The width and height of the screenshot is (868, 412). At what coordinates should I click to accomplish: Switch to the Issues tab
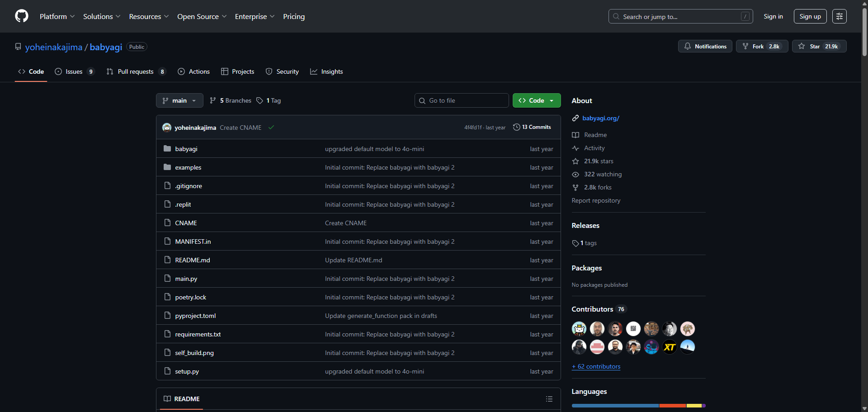(75, 71)
